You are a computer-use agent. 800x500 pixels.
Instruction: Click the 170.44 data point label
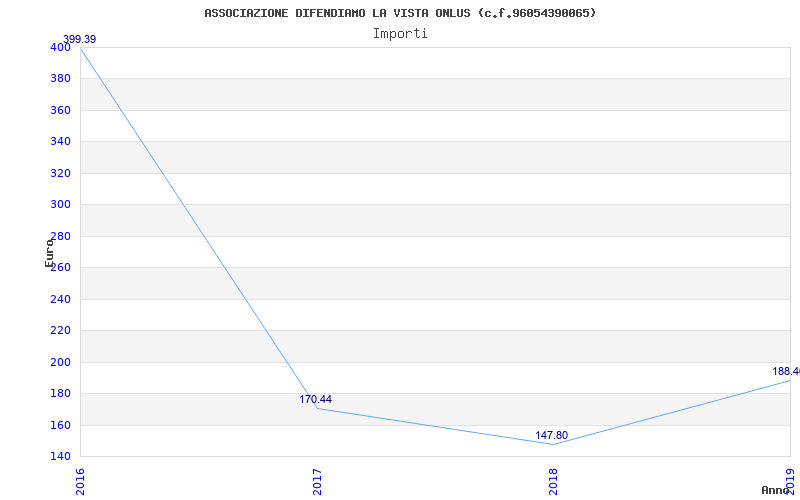[316, 400]
